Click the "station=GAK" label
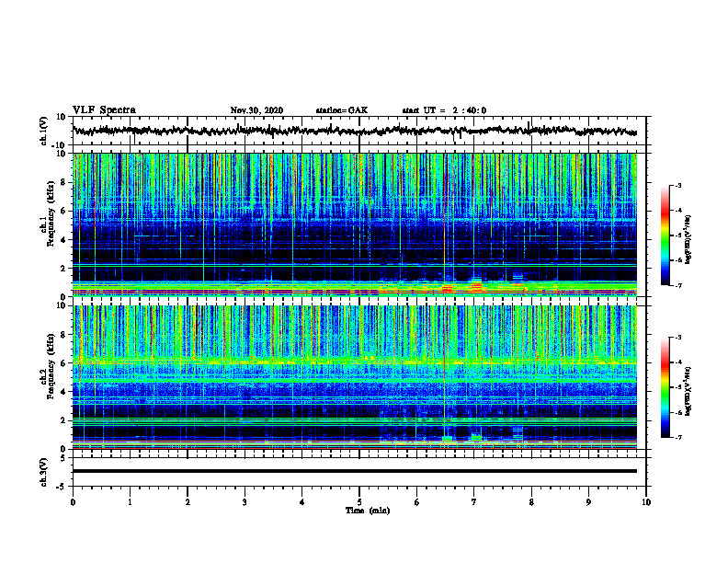Viewport: 728px width, 563px height. tap(342, 110)
